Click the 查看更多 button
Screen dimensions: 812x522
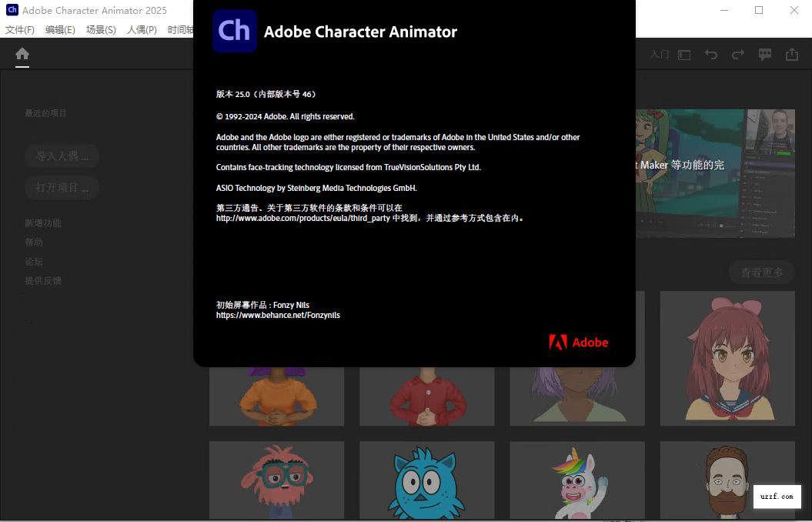point(761,272)
